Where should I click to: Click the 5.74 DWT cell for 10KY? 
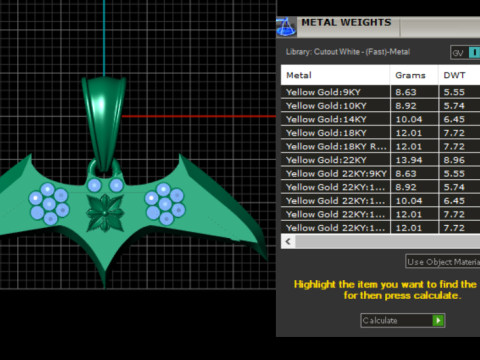click(459, 106)
